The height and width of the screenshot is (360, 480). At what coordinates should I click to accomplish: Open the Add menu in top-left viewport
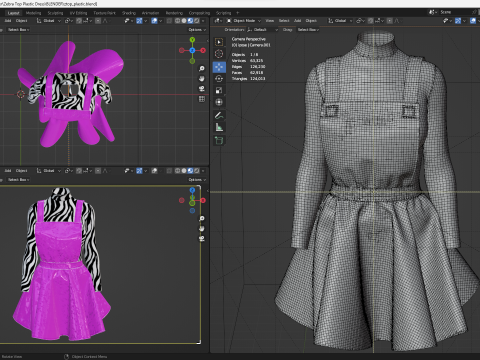click(8, 21)
